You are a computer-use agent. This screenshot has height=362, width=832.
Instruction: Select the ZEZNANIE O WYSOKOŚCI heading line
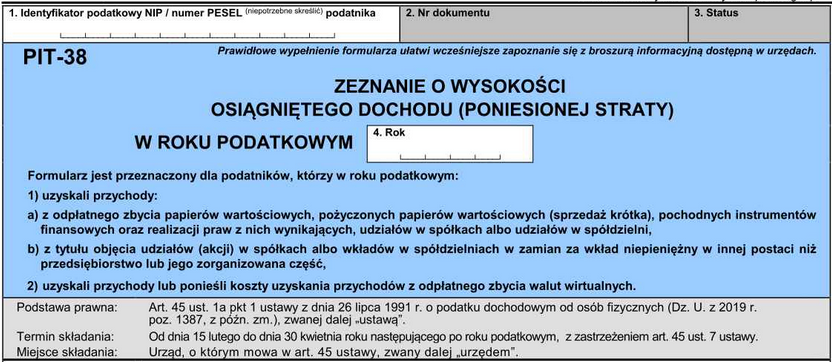442,87
